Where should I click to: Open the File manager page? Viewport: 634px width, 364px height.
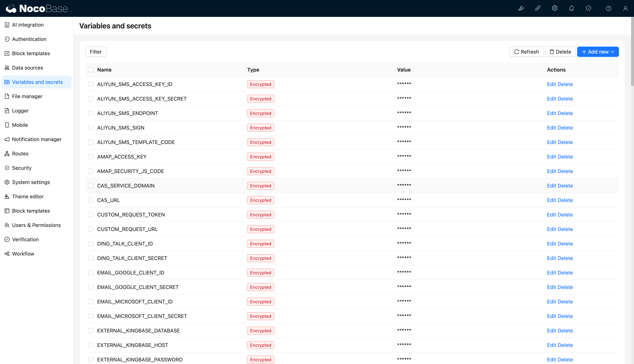coord(37,96)
